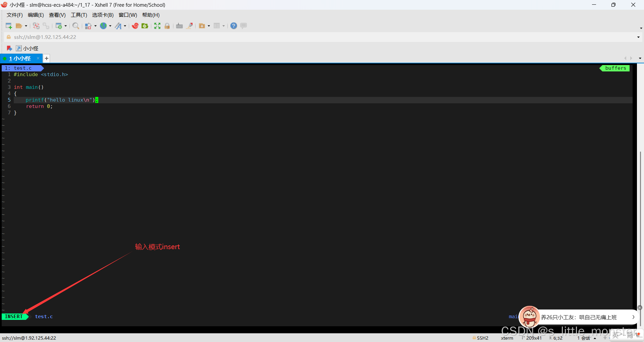Screen dimensions: 644x342
Task: Open the 帮助(H) menu
Action: 151,15
